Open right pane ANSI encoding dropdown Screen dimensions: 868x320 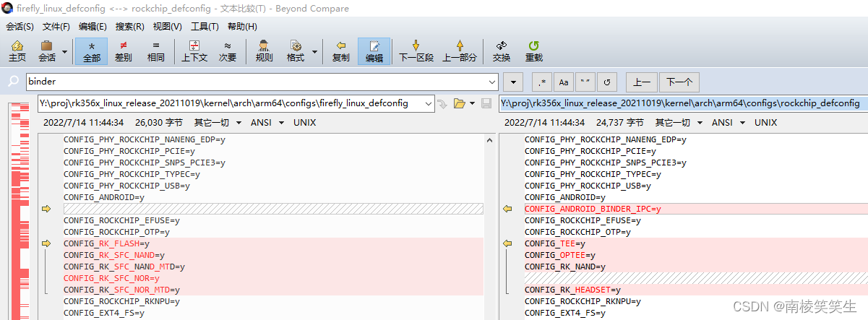727,123
